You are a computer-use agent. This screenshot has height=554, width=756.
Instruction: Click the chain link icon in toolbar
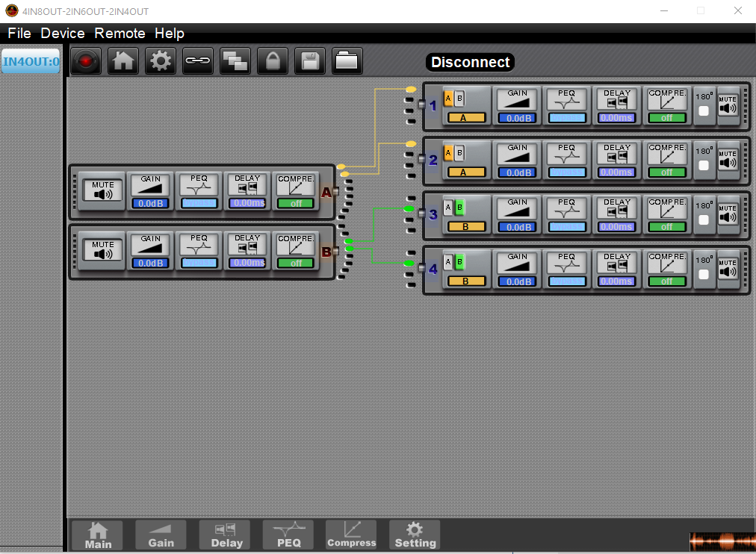click(198, 61)
